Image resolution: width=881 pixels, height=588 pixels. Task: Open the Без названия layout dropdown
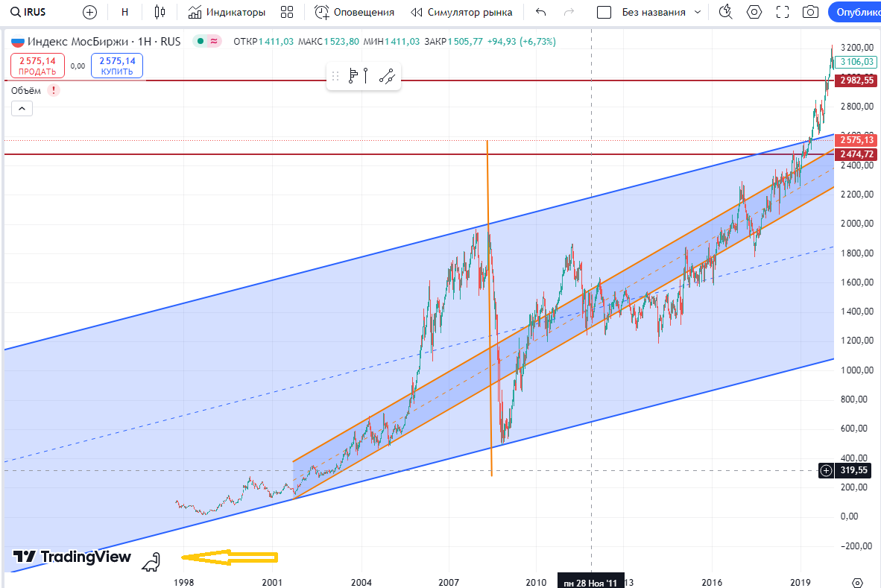pyautogui.click(x=661, y=12)
